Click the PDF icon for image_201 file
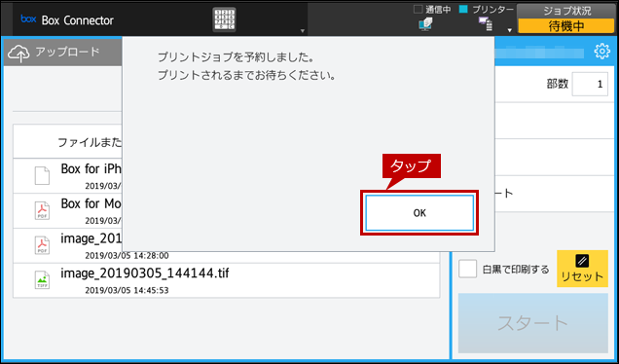619x364 pixels. click(42, 245)
